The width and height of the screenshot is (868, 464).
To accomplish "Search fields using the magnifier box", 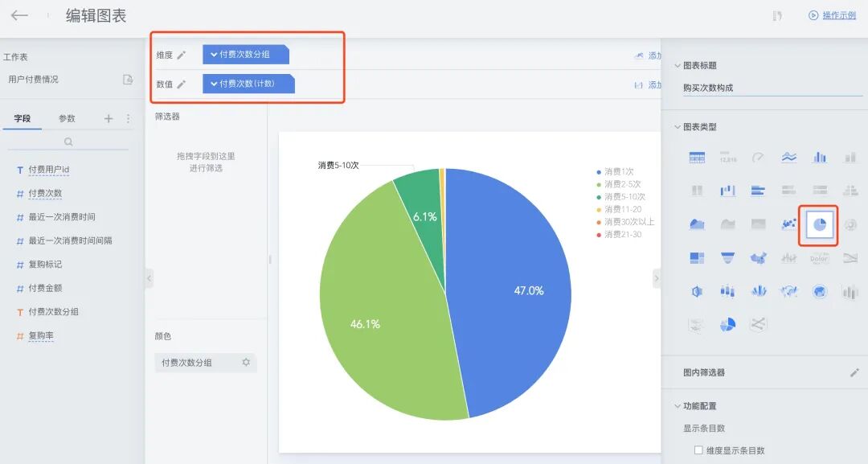I will 68,142.
